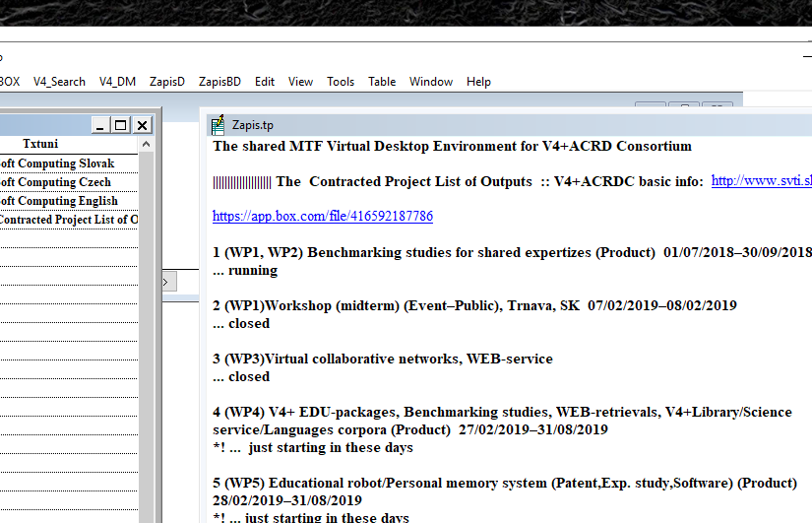Open the Help menu

pyautogui.click(x=478, y=82)
